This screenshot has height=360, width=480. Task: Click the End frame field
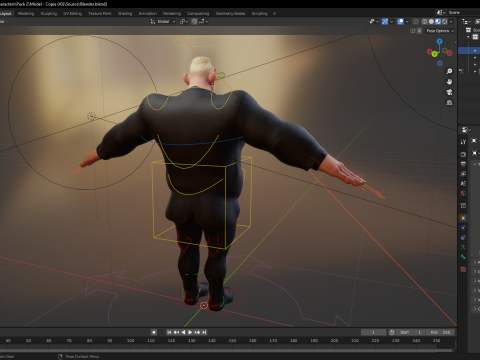(440, 332)
